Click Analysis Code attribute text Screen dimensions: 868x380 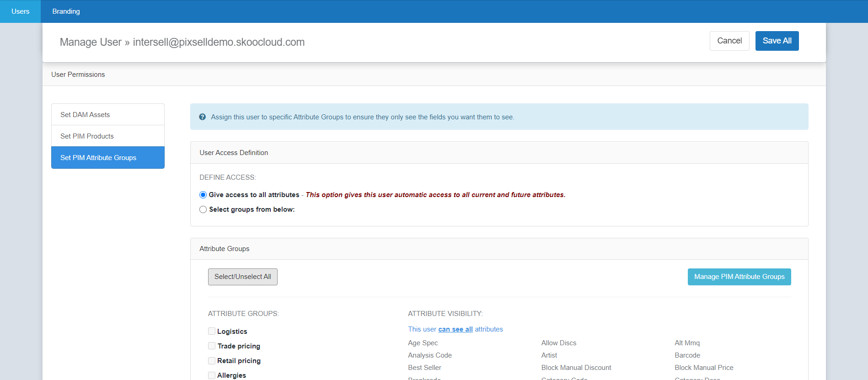430,355
